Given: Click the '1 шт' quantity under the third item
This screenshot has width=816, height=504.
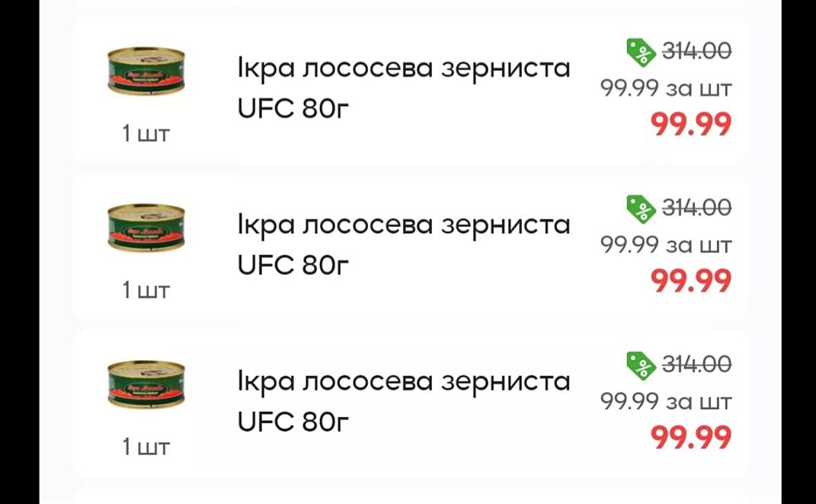Looking at the screenshot, I should tap(146, 446).
